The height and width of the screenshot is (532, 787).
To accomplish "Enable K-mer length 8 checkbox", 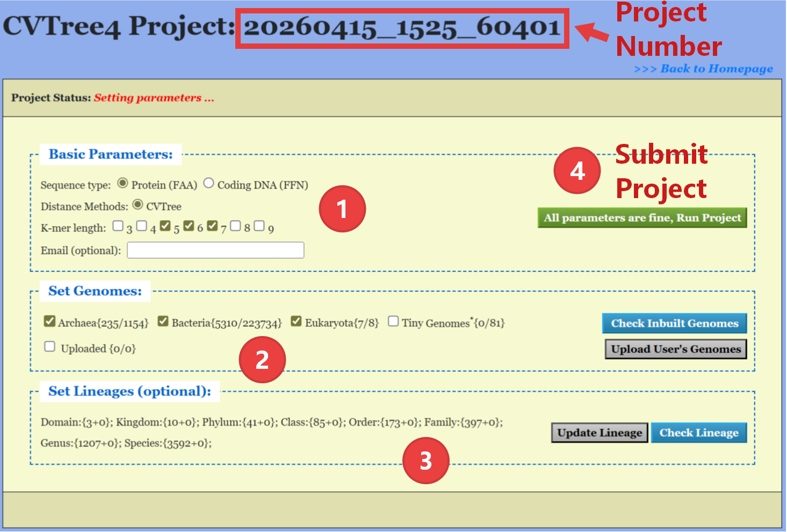I will (x=235, y=226).
